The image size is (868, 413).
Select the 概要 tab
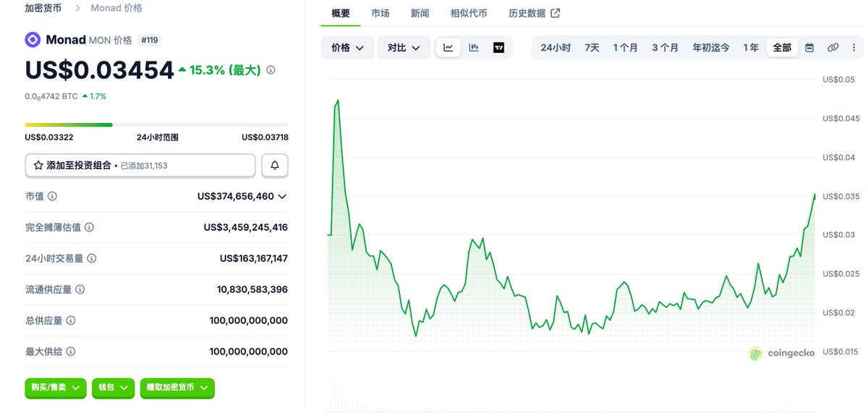pyautogui.click(x=341, y=13)
